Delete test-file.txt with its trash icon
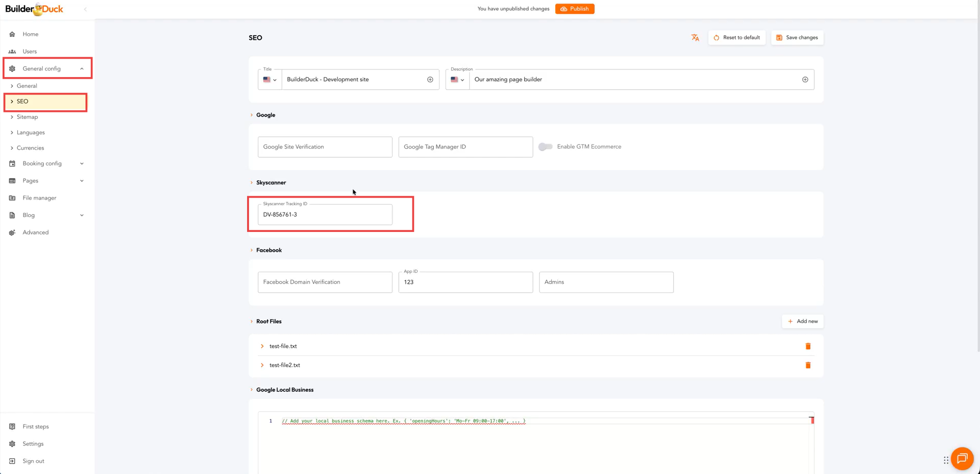The width and height of the screenshot is (980, 474). (807, 346)
